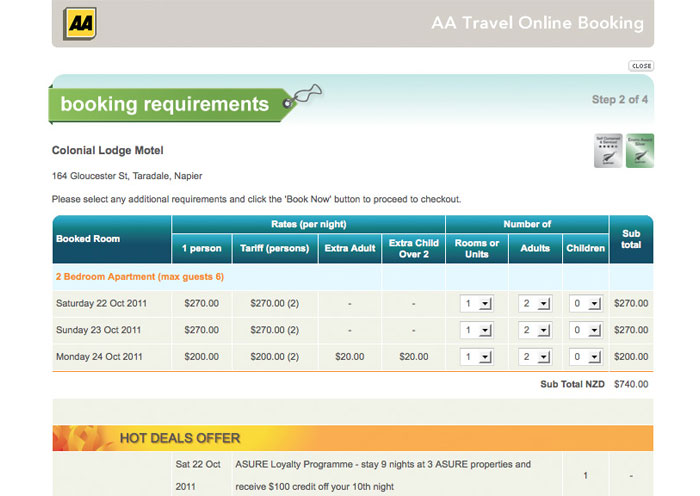This screenshot has height=496, width=700.
Task: Click the '$270.00 (2)' tariff cell for Sunday
Action: coord(275,330)
